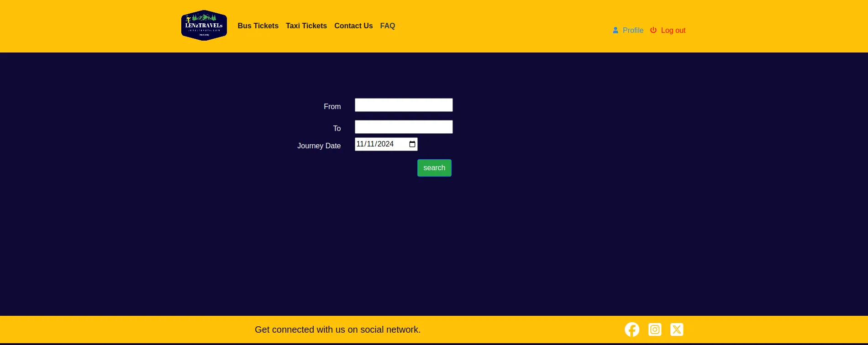Open the calendar picker in Journey Date
The width and height of the screenshot is (868, 345).
coord(412,144)
